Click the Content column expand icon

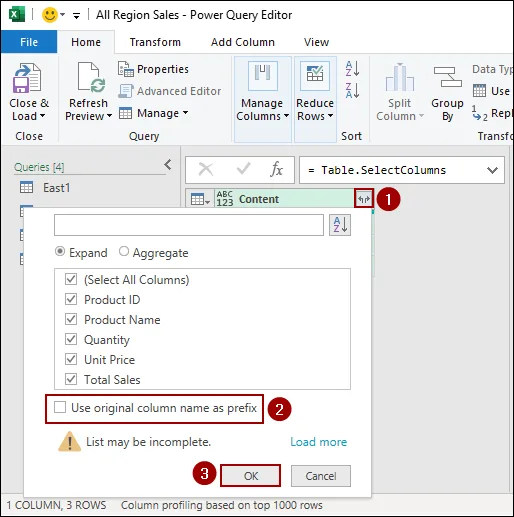364,199
